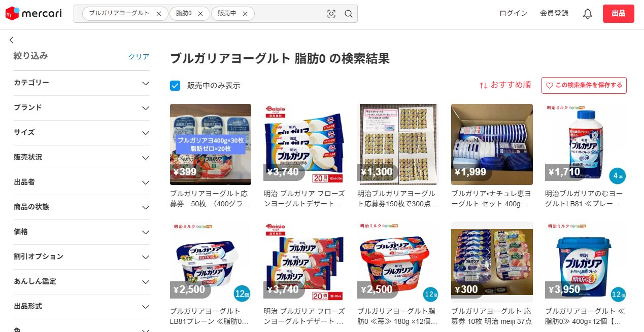Viewport: 644px width, 332px height.
Task: Uncheck 販売中のみ表示 checkbox
Action: tap(175, 85)
